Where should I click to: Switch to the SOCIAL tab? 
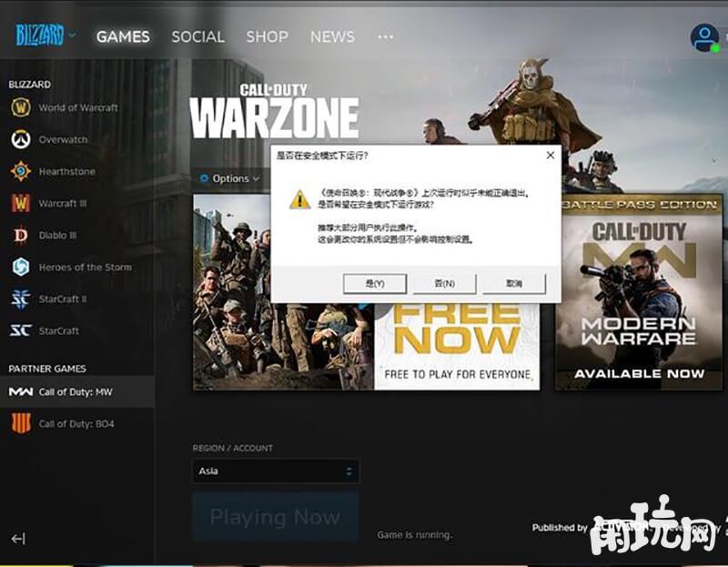(197, 36)
